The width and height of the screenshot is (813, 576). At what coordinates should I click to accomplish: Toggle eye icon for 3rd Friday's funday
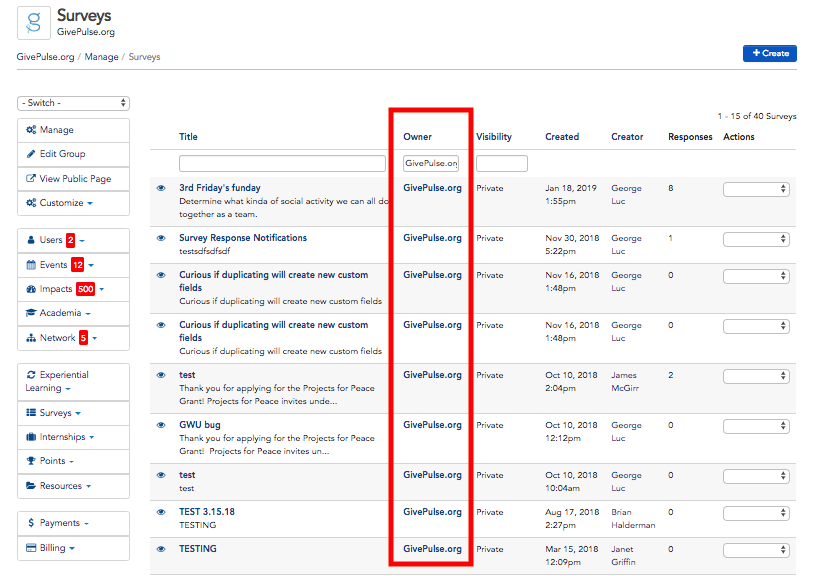161,188
